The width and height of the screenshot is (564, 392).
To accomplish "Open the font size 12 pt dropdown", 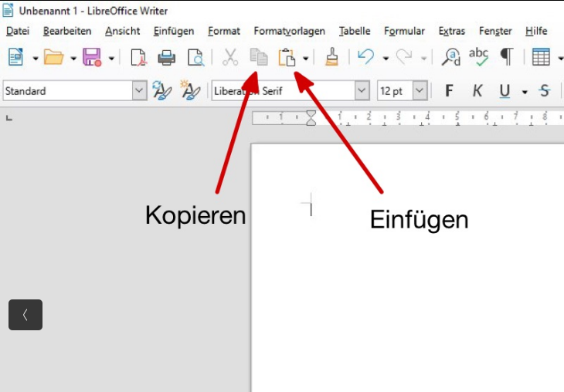I will [x=420, y=91].
